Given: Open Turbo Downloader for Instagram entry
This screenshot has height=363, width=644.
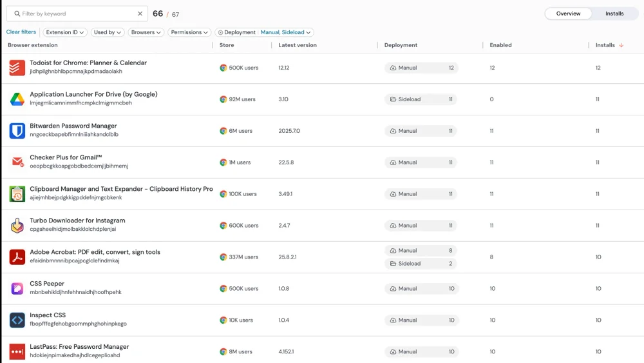Looking at the screenshot, I should point(78,221).
